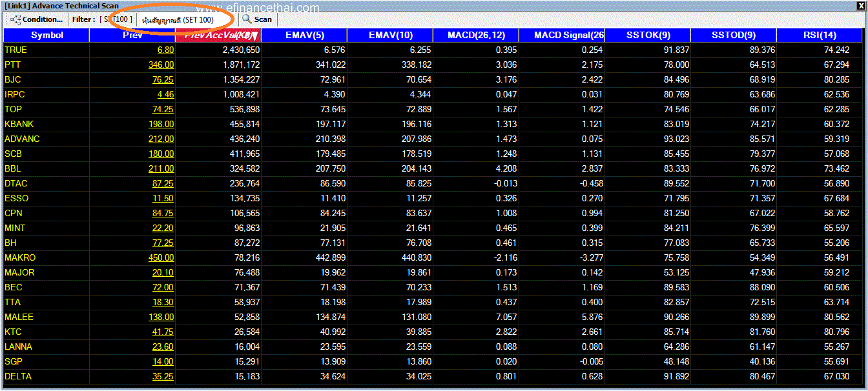Click the 7.057 MACD value
Screen dimensions: 868x391
click(506, 317)
